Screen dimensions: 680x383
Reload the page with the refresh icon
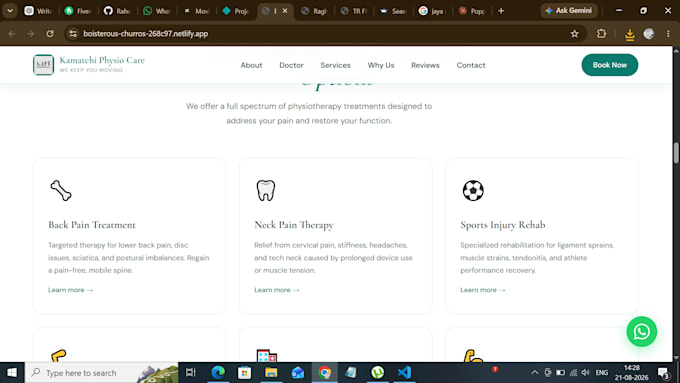click(50, 33)
